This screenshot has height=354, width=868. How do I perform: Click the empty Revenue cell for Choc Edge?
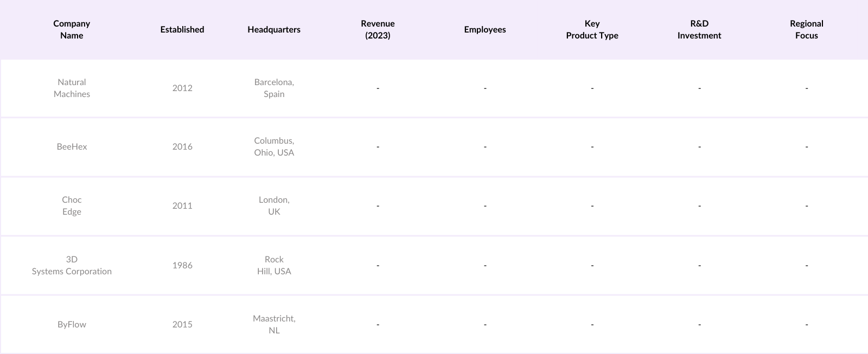coord(378,205)
